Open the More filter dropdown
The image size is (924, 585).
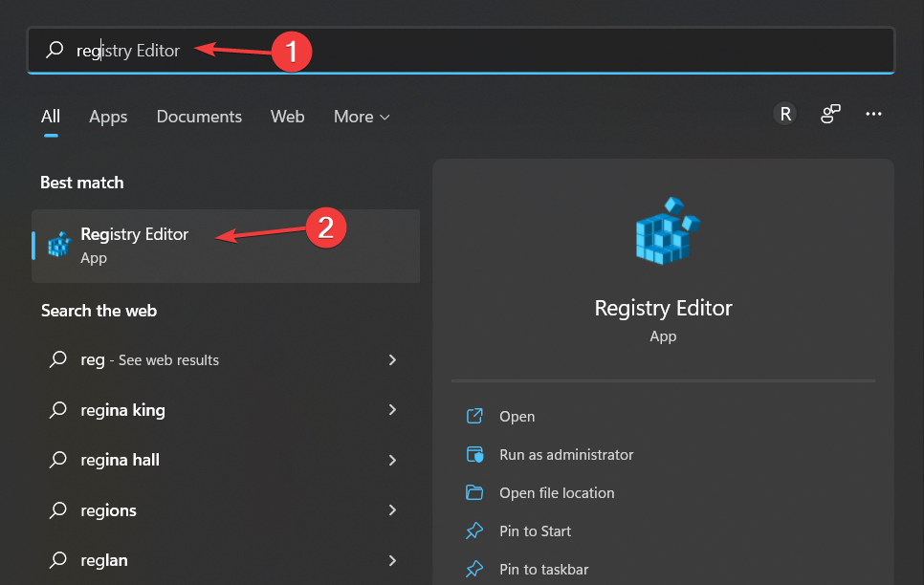[x=362, y=117]
